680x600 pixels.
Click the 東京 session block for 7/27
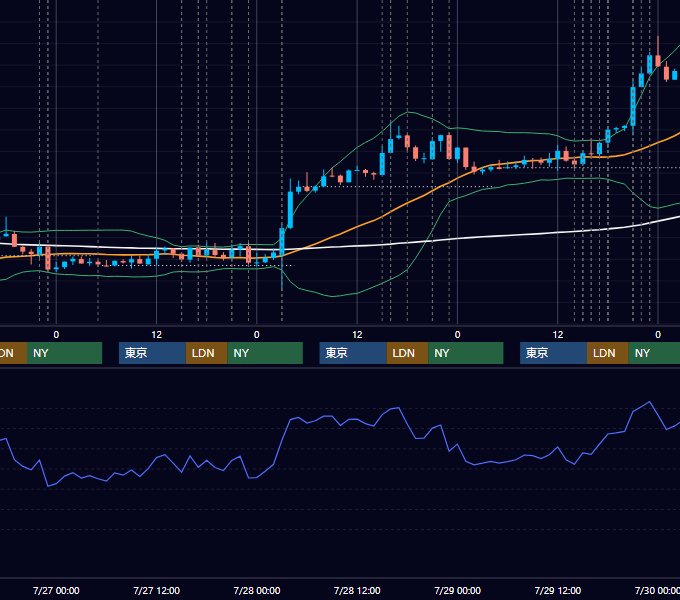[x=152, y=353]
